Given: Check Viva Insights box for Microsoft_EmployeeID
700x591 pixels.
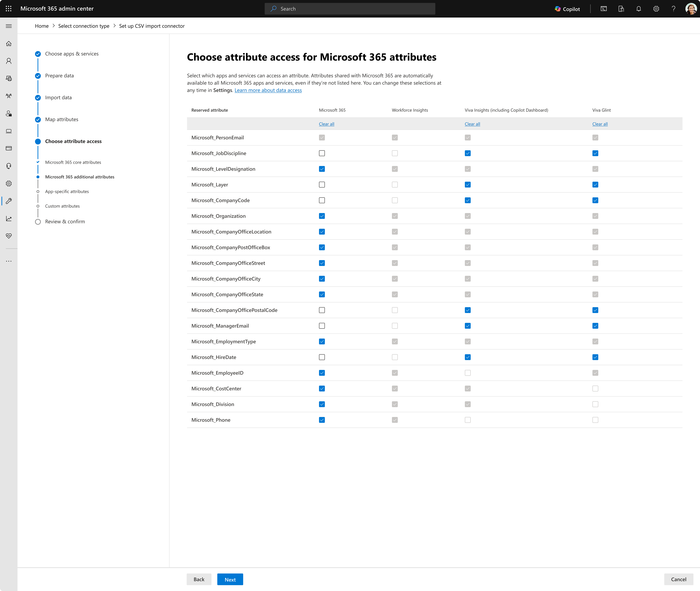Looking at the screenshot, I should click(468, 373).
